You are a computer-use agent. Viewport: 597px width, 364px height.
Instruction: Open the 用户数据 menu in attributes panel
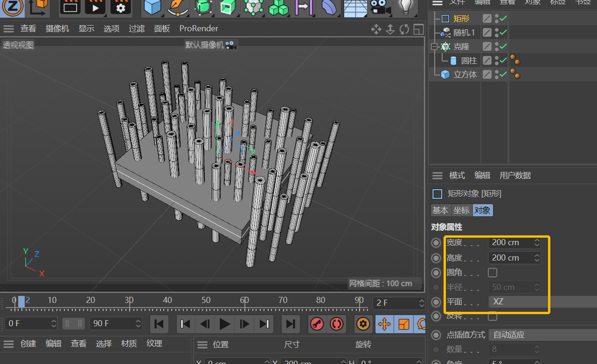tap(515, 175)
